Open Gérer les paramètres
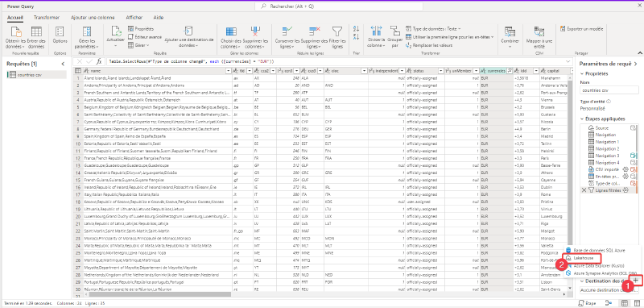This screenshot has width=644, height=308. (x=87, y=38)
